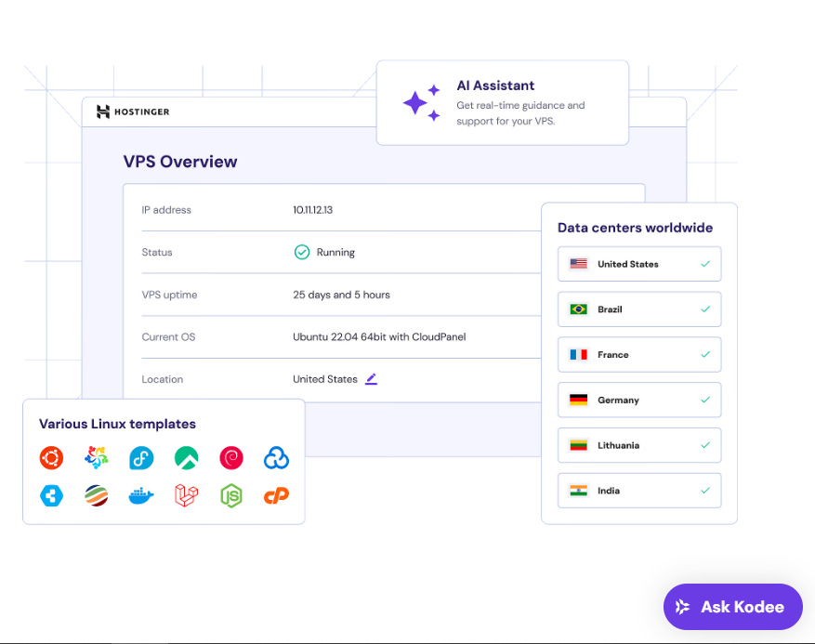Select the Debian swirl template icon
The height and width of the screenshot is (644, 815).
[x=231, y=458]
